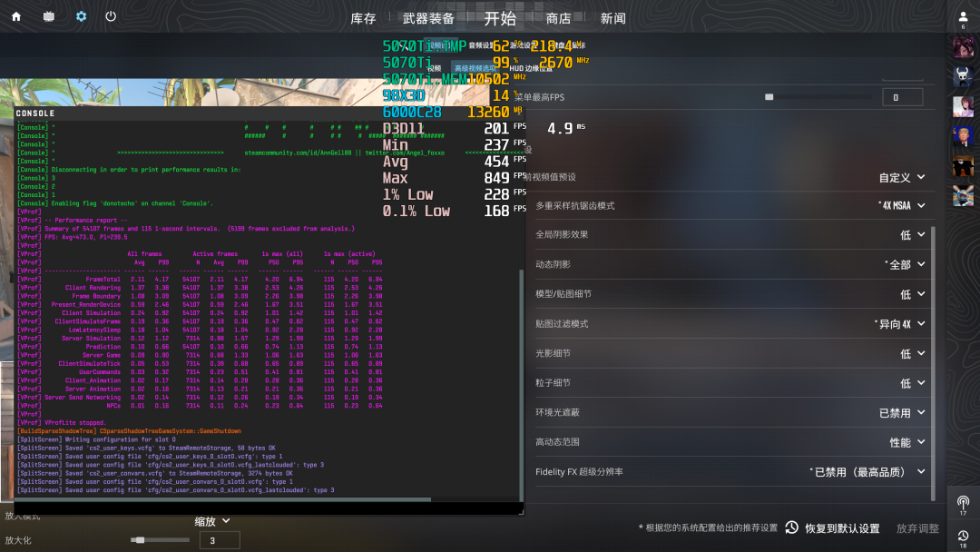
Task: Select the brown-haired anime girl avatar
Action: point(963,106)
